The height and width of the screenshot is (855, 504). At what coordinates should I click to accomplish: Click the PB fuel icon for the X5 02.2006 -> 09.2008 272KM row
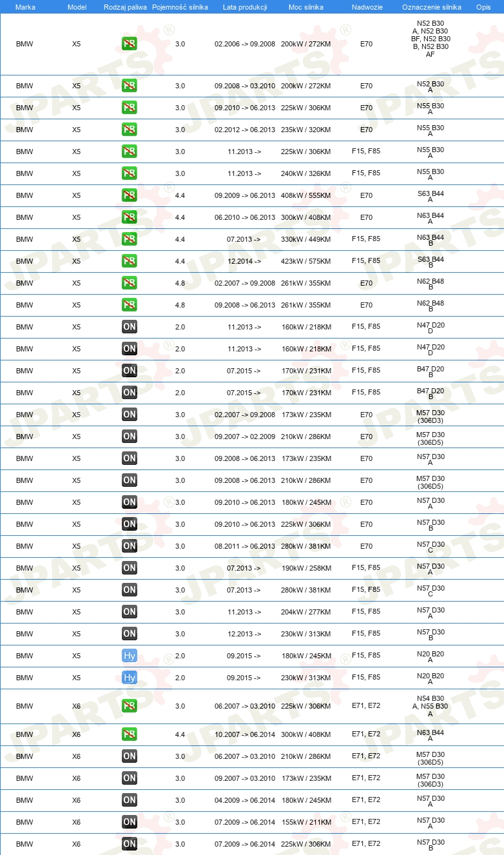pos(130,44)
